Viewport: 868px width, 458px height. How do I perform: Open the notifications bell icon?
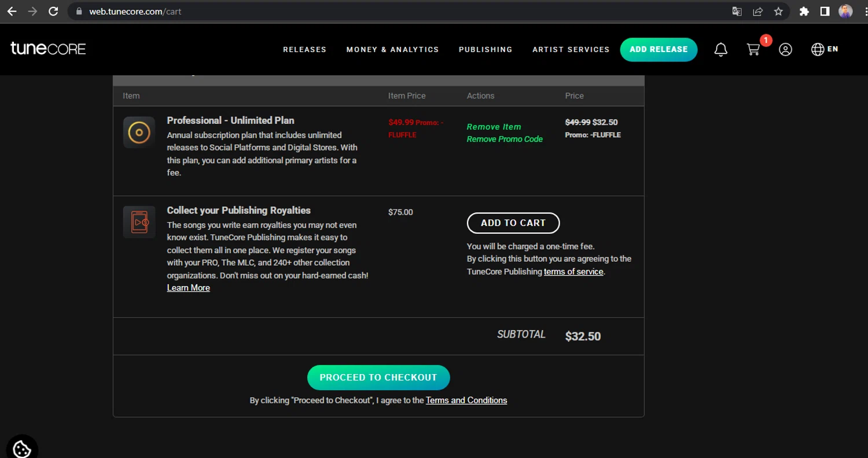coord(720,50)
